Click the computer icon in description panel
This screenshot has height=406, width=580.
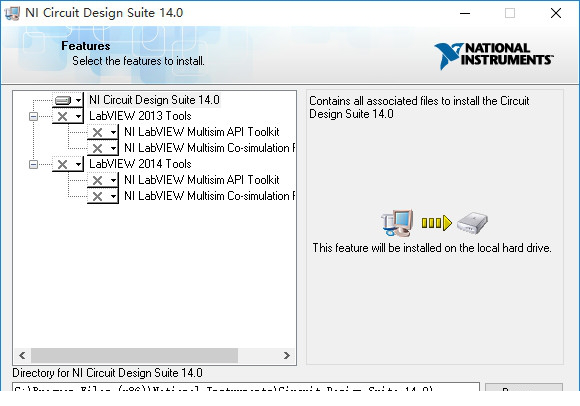click(x=397, y=223)
